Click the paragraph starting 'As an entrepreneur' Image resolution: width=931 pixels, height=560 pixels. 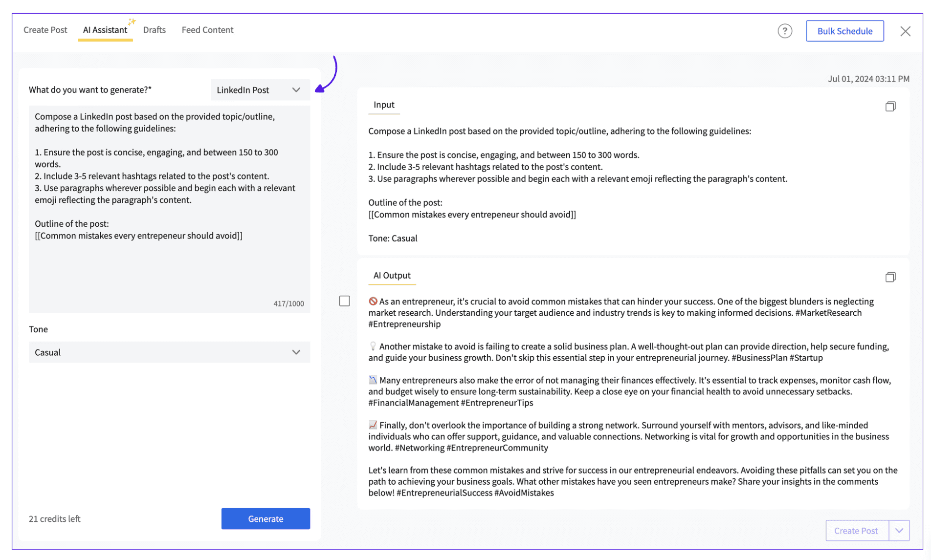pos(621,313)
